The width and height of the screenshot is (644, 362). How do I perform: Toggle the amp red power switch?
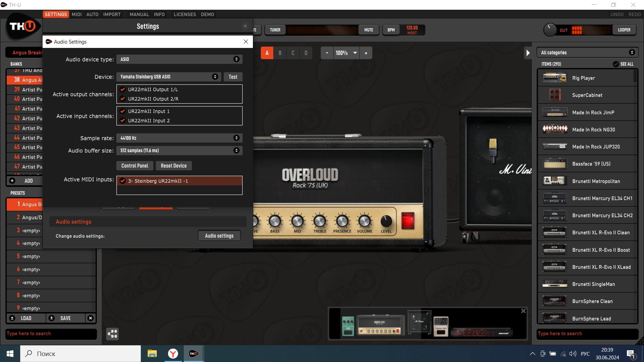[x=408, y=221]
